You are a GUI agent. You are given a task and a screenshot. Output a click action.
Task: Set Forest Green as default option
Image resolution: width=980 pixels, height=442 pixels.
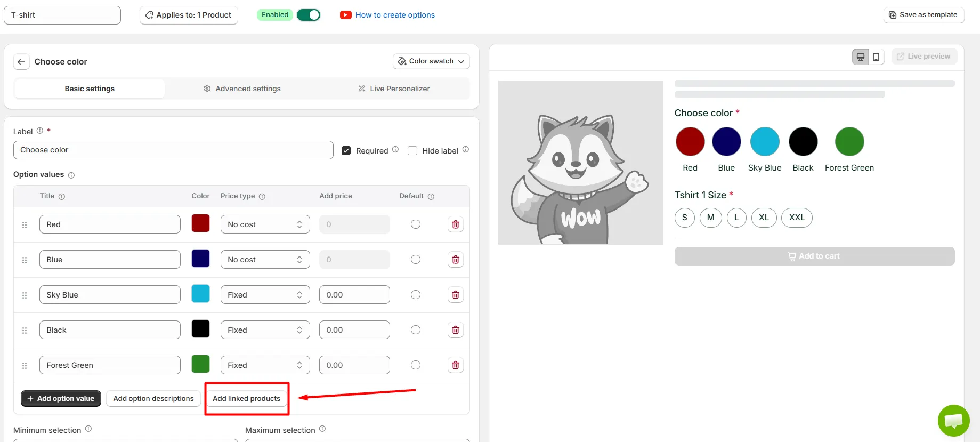click(416, 365)
